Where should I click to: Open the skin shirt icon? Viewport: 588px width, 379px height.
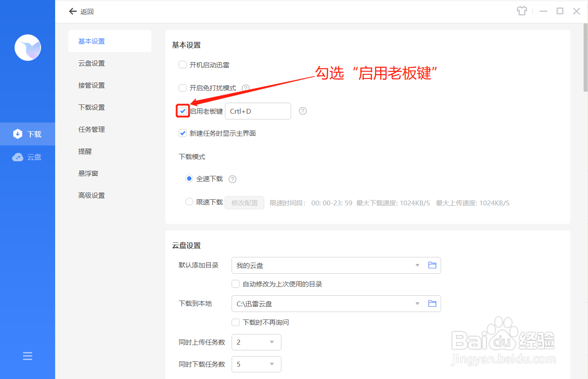522,11
